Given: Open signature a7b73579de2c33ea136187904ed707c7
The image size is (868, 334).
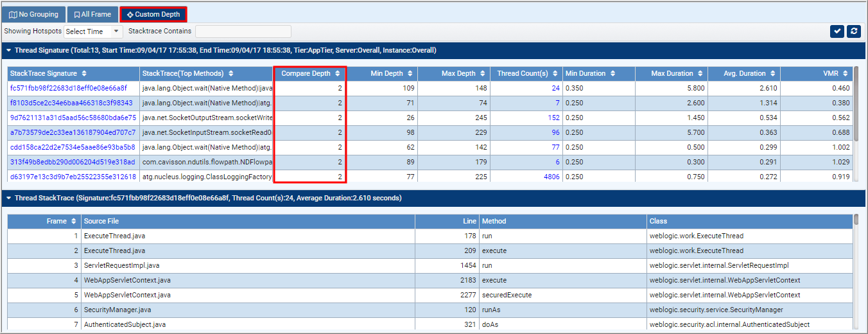Looking at the screenshot, I should 73,132.
